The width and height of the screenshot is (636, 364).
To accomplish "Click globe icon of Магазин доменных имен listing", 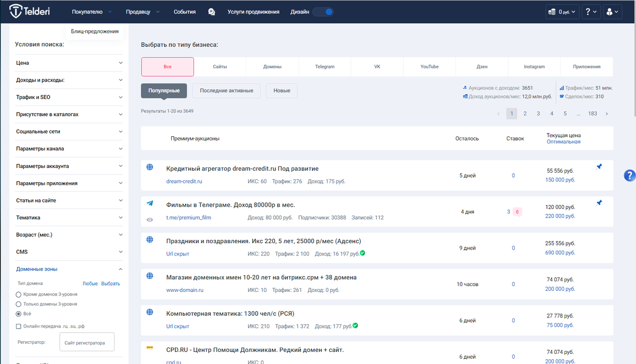I will pos(150,276).
